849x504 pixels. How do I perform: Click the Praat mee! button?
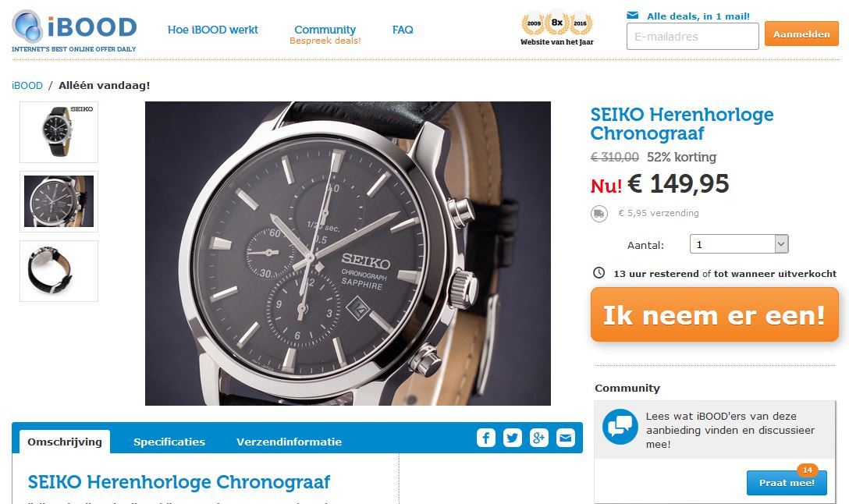(787, 482)
